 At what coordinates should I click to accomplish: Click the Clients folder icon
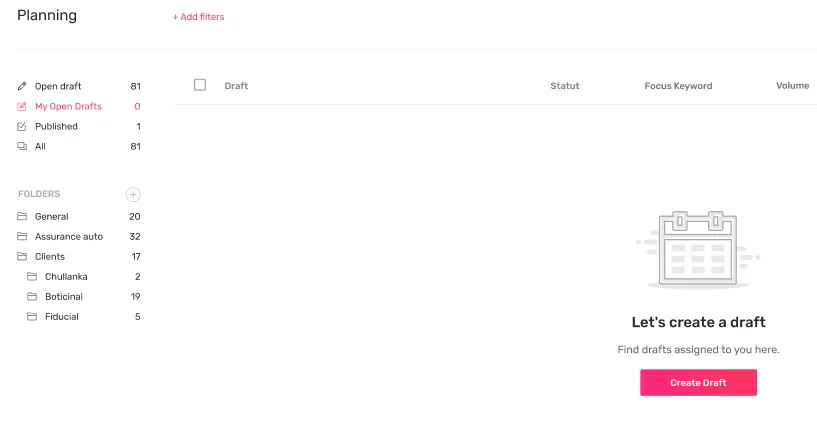(22, 256)
